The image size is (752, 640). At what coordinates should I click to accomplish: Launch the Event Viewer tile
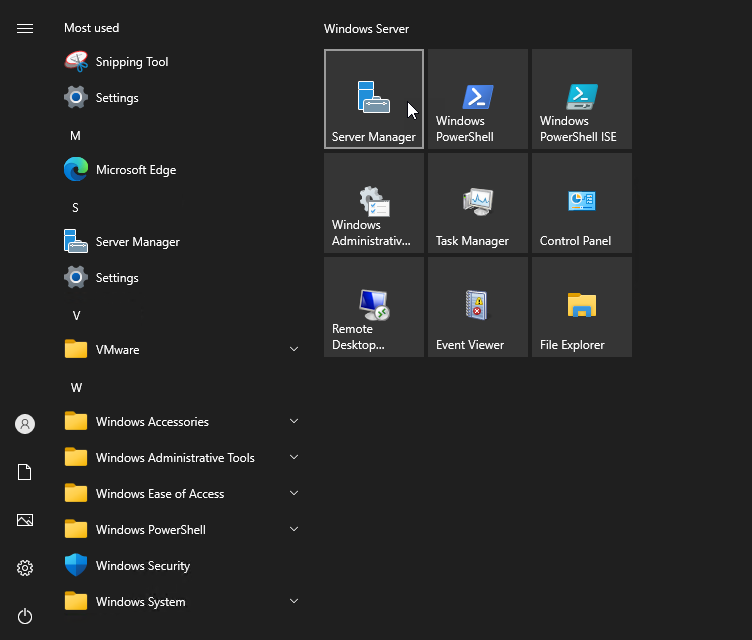click(x=478, y=307)
